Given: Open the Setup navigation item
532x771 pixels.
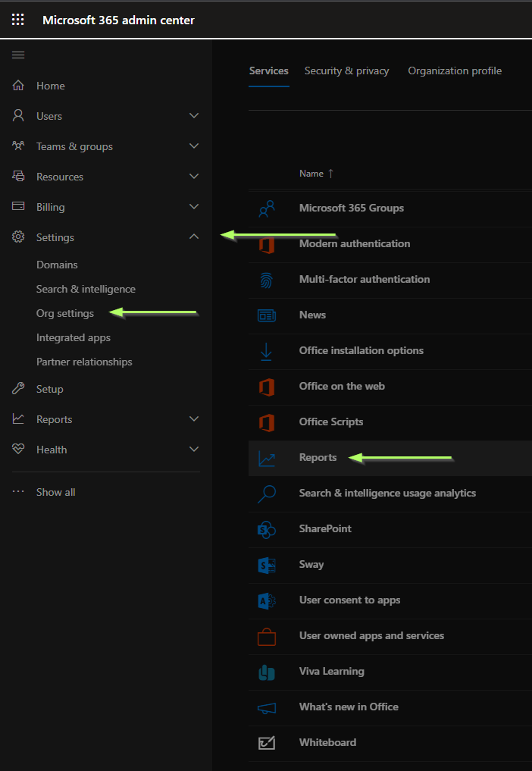Looking at the screenshot, I should coord(50,389).
